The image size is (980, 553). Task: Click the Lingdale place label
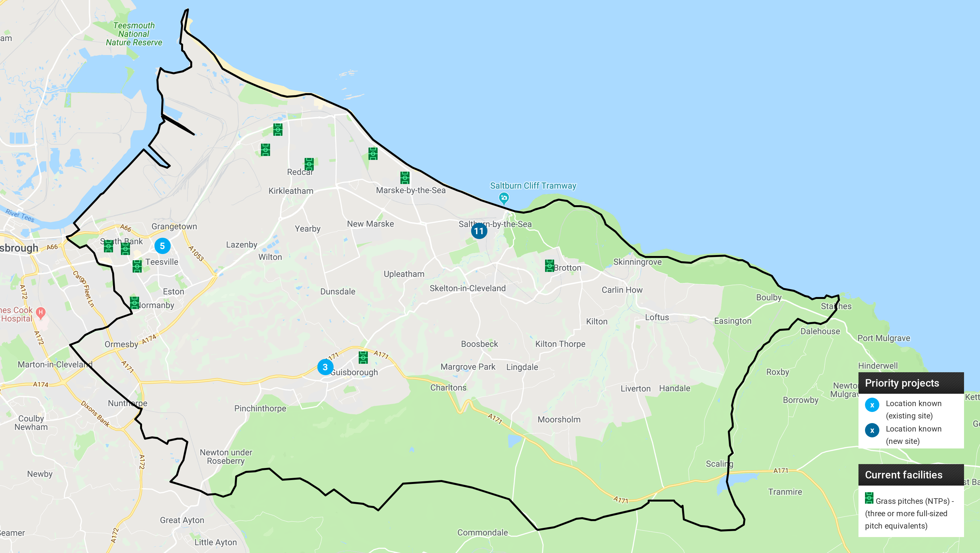click(522, 367)
